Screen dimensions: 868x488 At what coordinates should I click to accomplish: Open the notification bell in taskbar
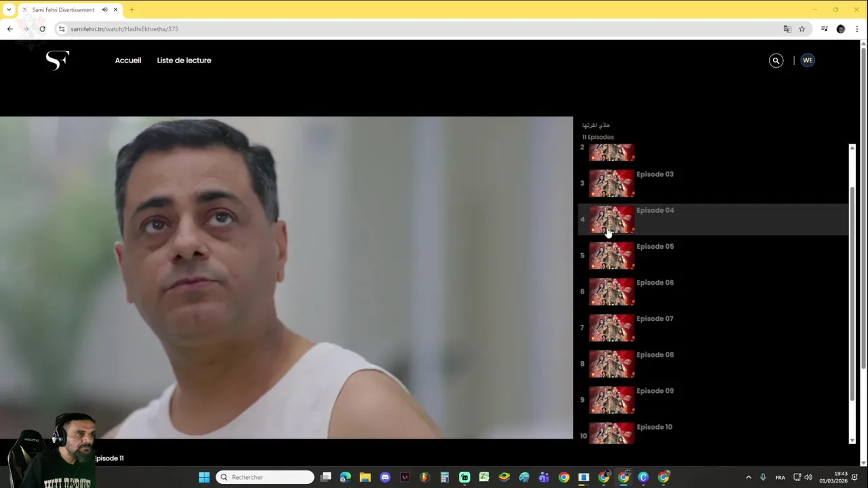coord(855,477)
